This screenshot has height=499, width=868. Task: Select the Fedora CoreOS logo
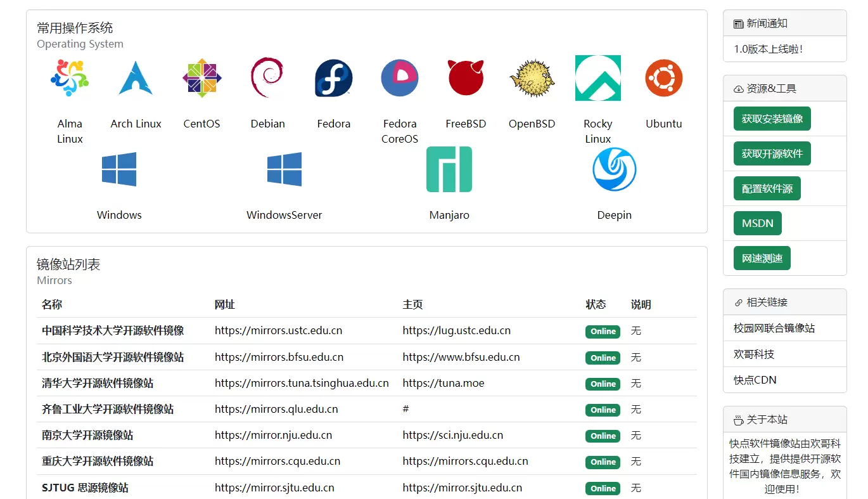[400, 78]
